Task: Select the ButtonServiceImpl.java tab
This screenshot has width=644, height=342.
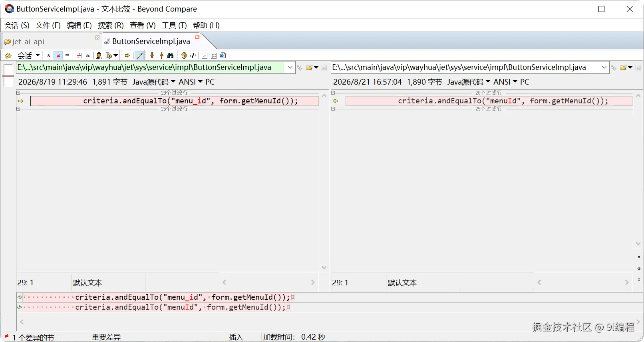Action: tap(151, 41)
